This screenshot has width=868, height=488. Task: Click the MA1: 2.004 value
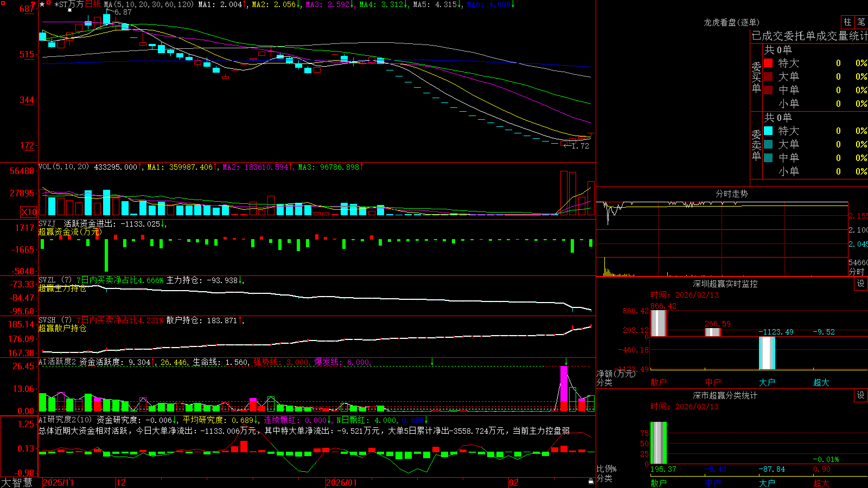(x=220, y=4)
